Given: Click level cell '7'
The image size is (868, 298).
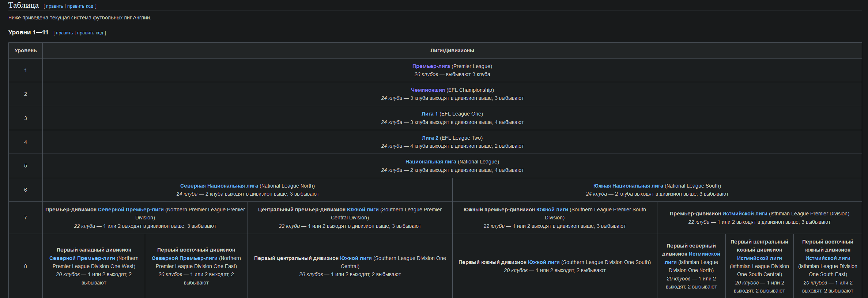Looking at the screenshot, I should click(26, 218).
